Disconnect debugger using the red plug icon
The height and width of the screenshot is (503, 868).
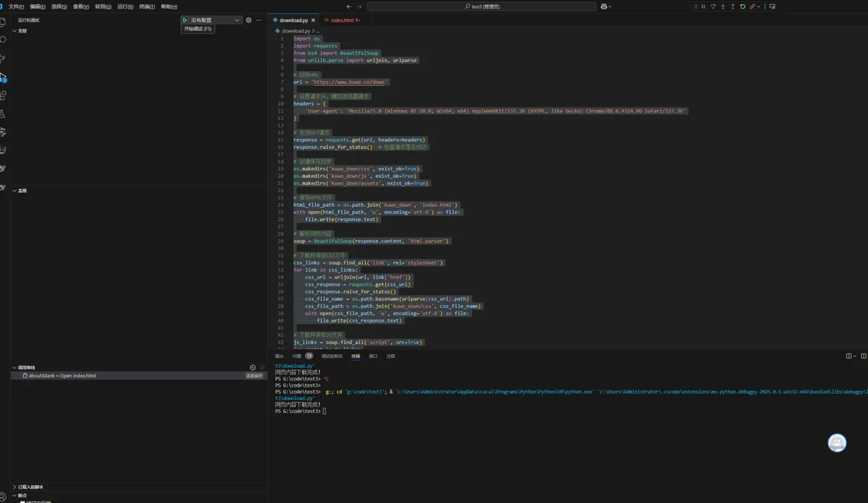click(x=753, y=7)
